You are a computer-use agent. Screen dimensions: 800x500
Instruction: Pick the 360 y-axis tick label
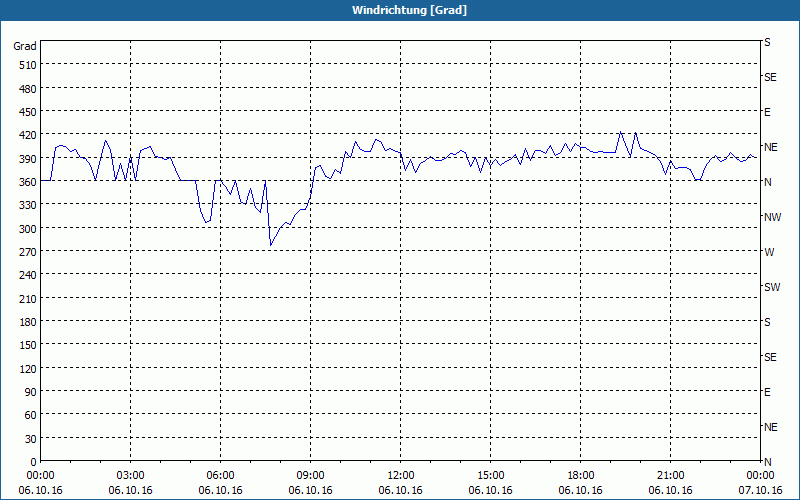click(x=28, y=182)
